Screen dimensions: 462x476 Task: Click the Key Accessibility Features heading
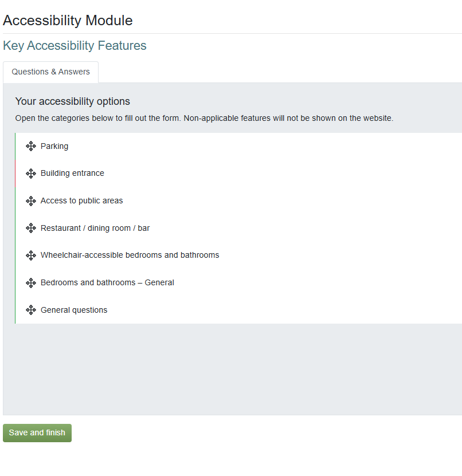(x=75, y=46)
